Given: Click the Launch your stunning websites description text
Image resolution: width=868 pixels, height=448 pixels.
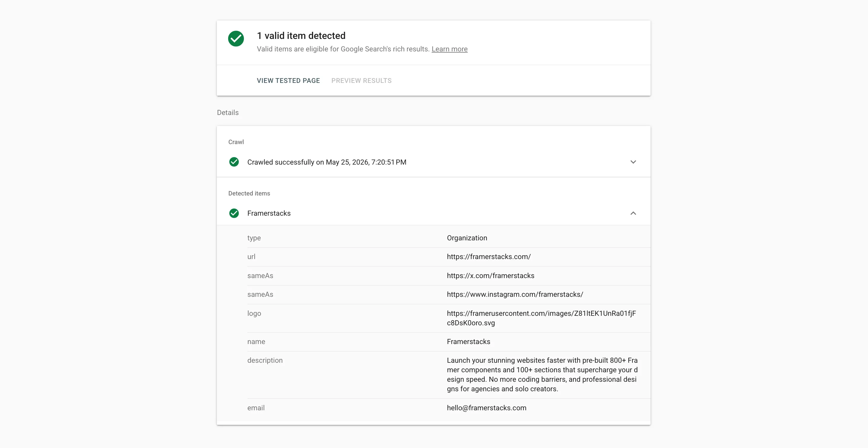Looking at the screenshot, I should point(542,375).
